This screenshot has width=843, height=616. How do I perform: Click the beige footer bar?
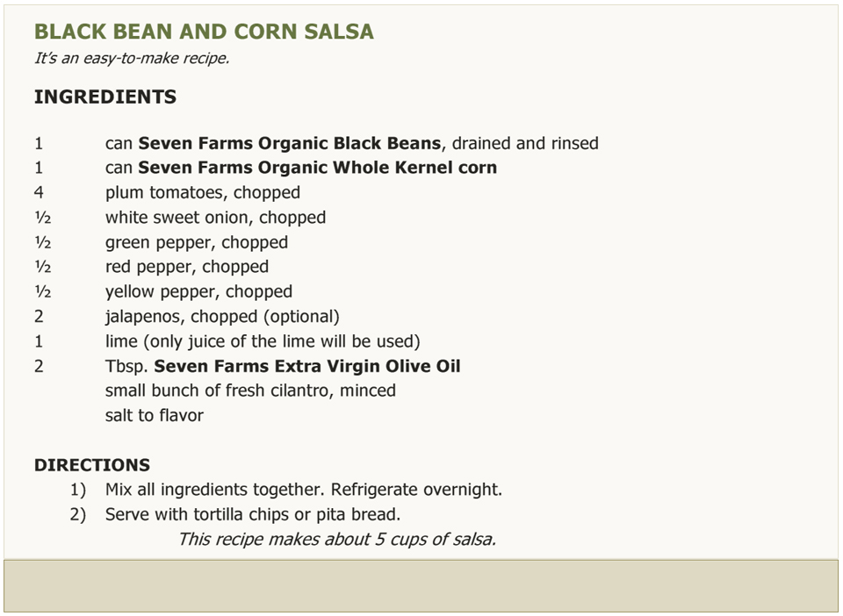coord(421,586)
